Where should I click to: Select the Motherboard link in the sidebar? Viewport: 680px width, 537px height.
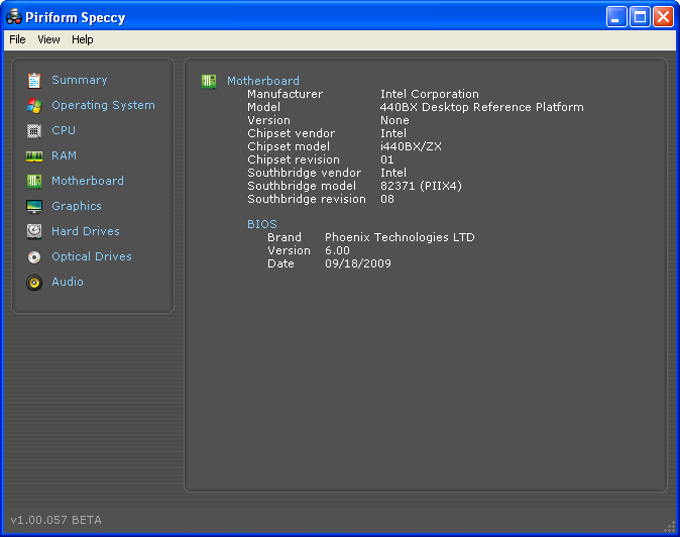point(88,181)
